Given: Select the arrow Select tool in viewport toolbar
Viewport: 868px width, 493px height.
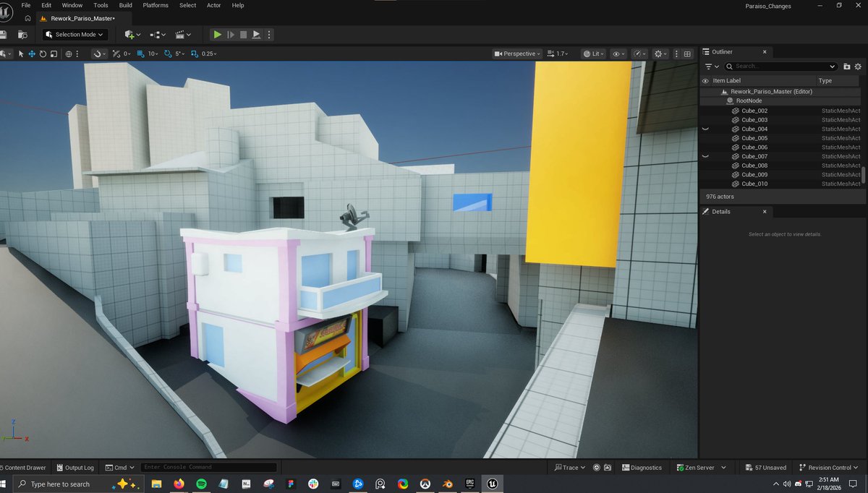Looking at the screenshot, I should pos(21,53).
